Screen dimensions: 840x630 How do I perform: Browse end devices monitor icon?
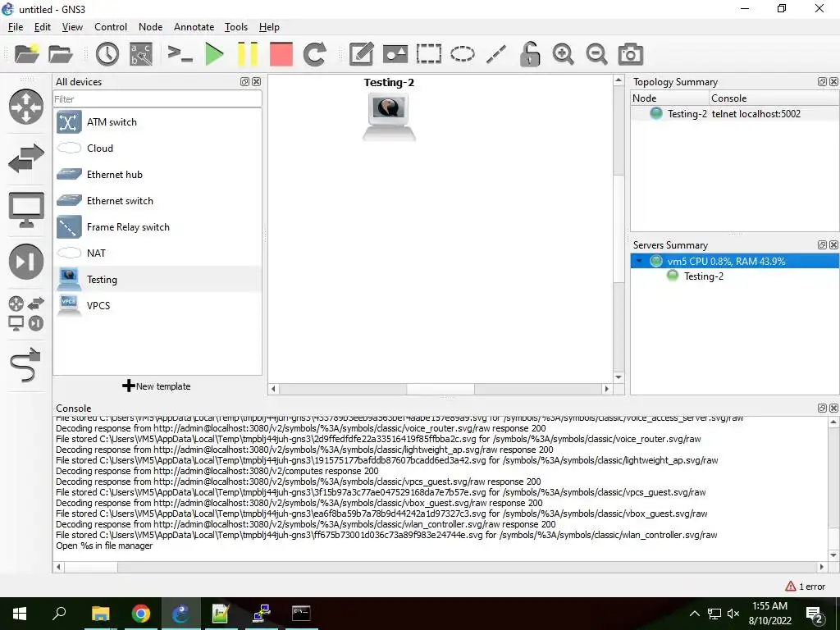(x=25, y=209)
